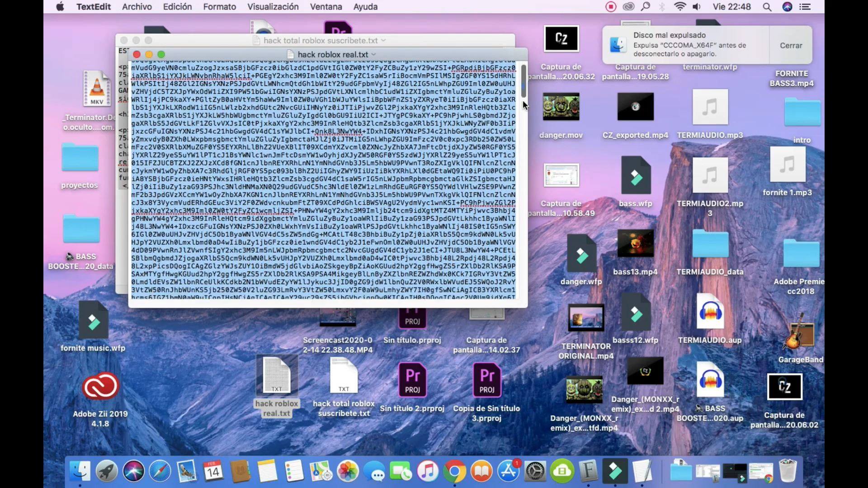868x488 pixels.
Task: Open the volume control in menu bar
Action: (x=697, y=7)
